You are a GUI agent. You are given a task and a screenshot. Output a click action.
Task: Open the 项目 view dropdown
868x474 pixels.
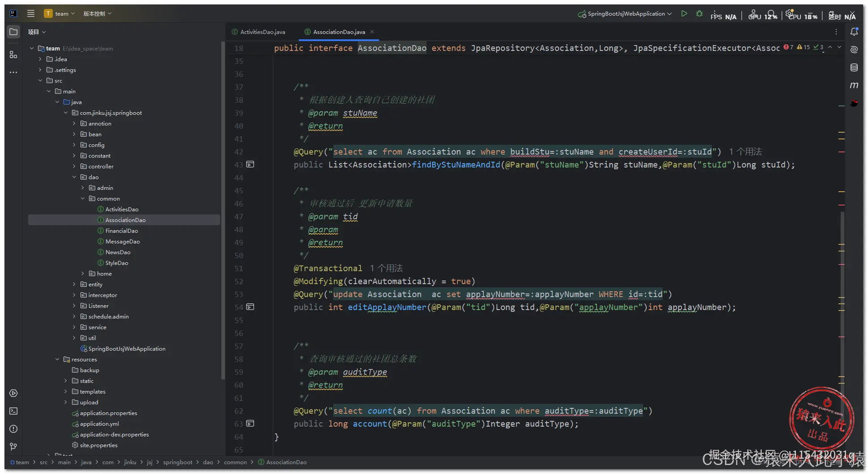click(37, 32)
